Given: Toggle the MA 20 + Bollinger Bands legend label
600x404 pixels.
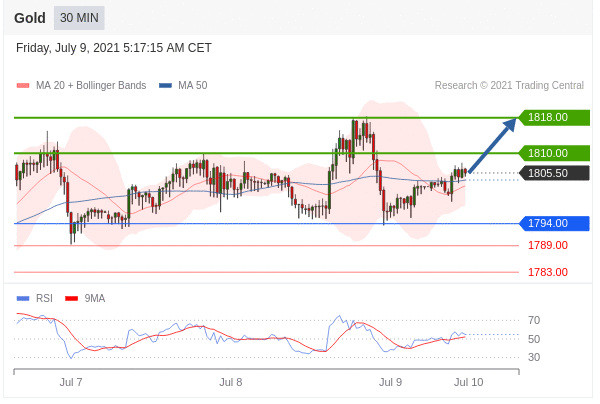Looking at the screenshot, I should [90, 86].
